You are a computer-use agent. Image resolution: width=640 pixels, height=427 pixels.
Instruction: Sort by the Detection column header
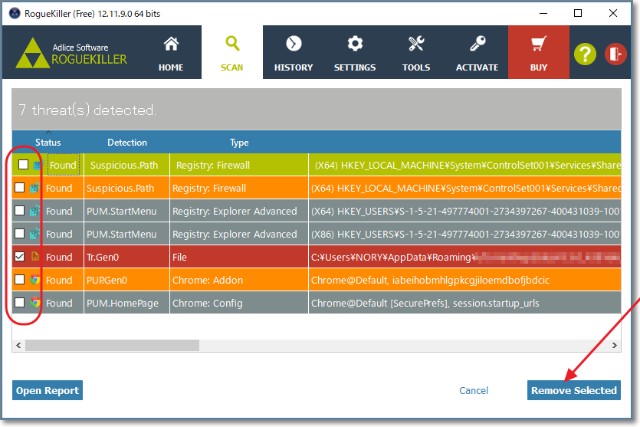click(x=126, y=142)
